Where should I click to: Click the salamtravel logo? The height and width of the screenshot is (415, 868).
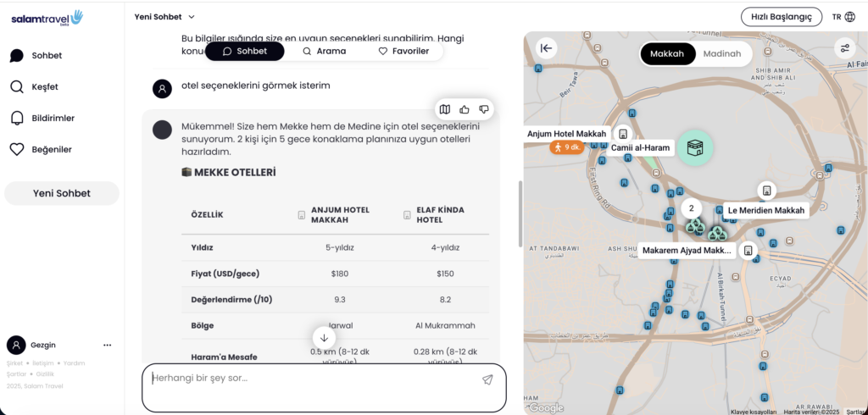pos(47,18)
